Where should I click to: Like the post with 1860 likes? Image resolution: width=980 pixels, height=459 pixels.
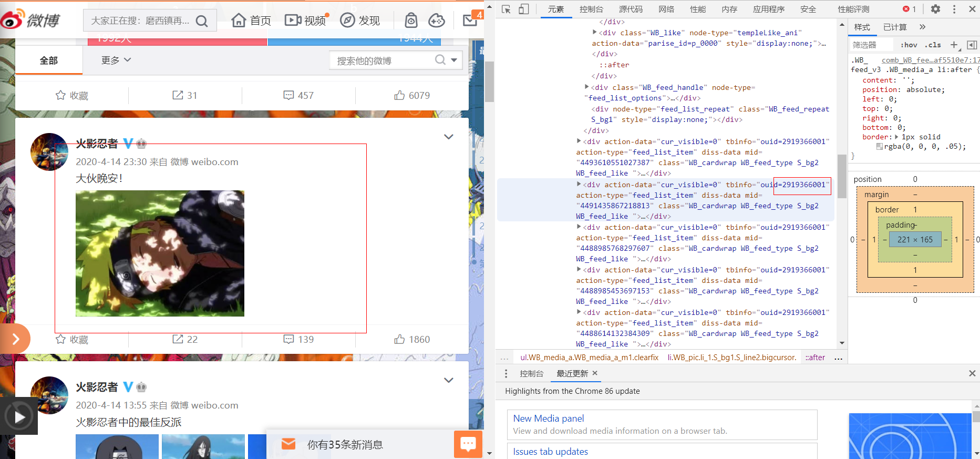pyautogui.click(x=412, y=339)
